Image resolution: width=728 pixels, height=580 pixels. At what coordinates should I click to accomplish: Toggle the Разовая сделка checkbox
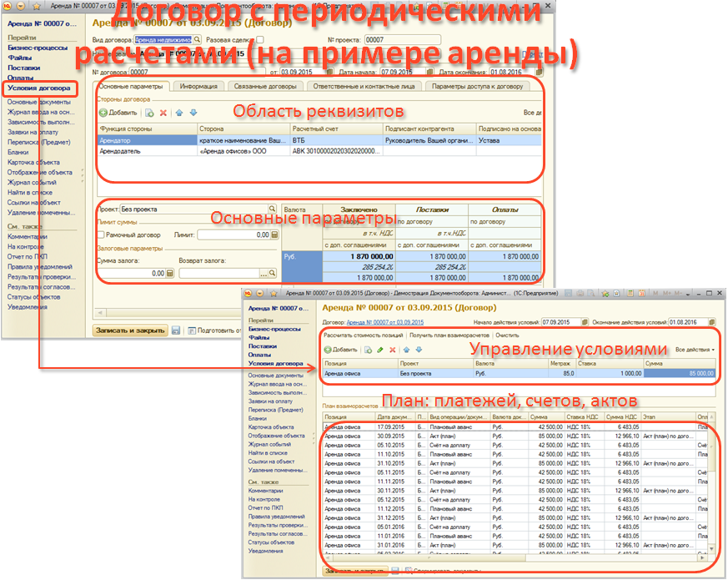[260, 39]
